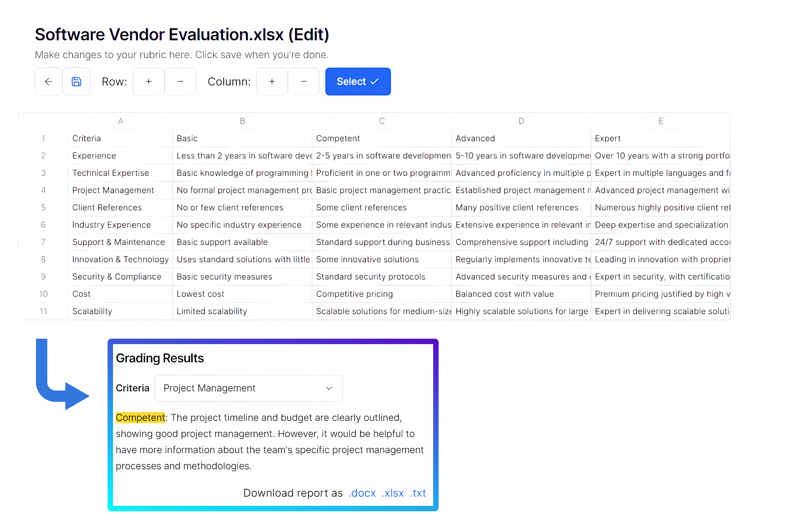The height and width of the screenshot is (532, 790).
Task: Download the report as .txt
Action: pyautogui.click(x=418, y=493)
